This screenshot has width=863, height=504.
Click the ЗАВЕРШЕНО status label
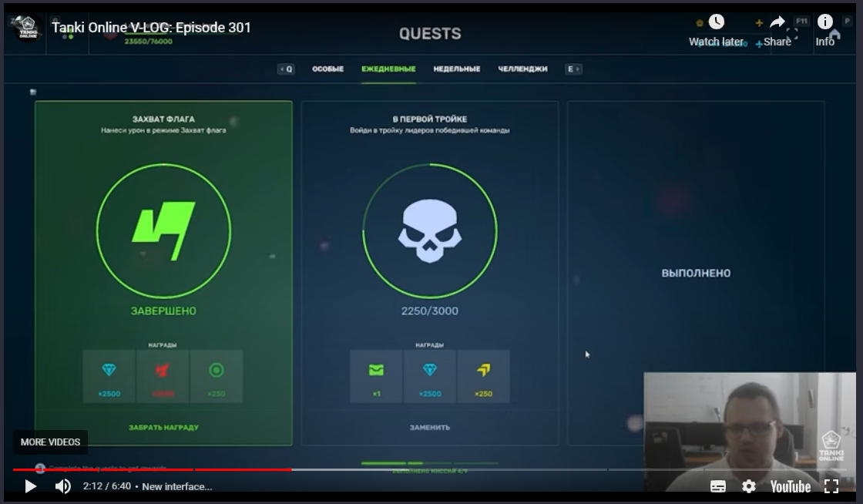pos(163,311)
